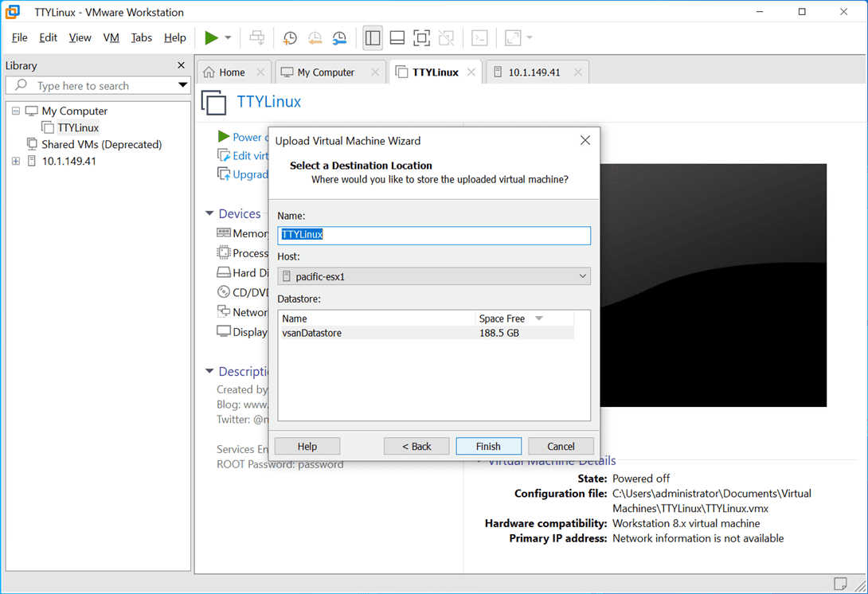
Task: Close the Home tab
Action: click(260, 72)
